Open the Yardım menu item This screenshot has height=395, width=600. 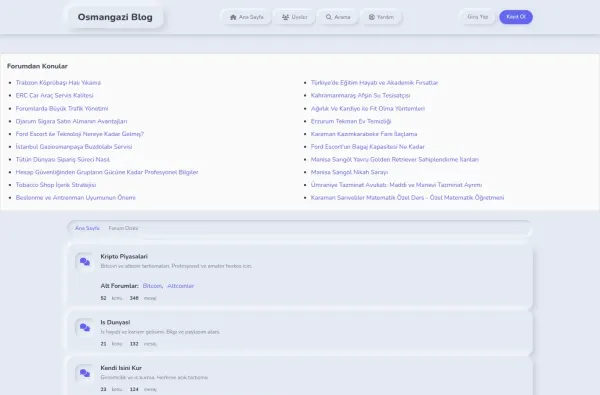point(381,17)
